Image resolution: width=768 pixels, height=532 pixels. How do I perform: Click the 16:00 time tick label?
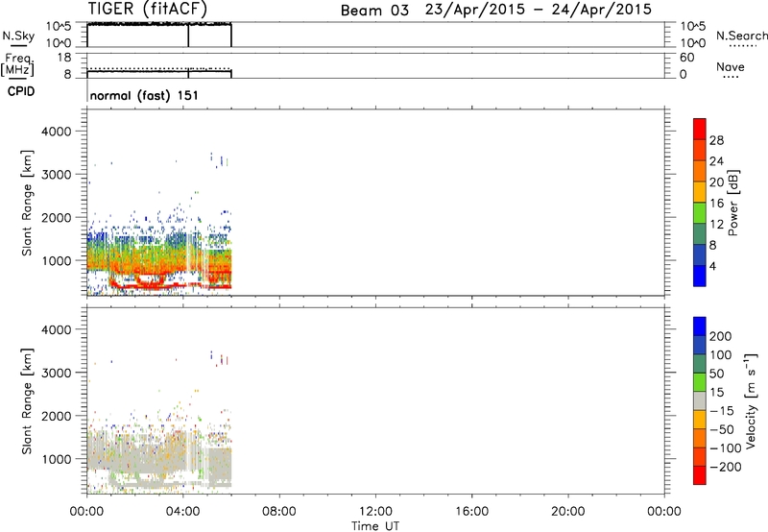[x=471, y=512]
